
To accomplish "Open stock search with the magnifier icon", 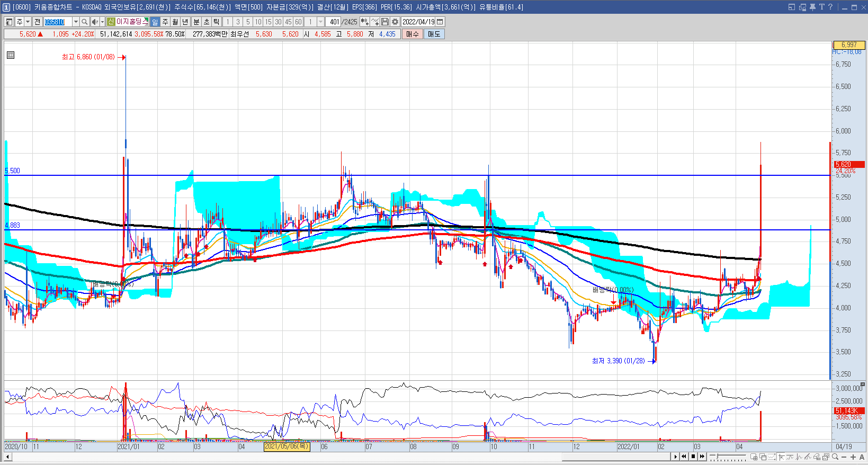I will tap(84, 22).
